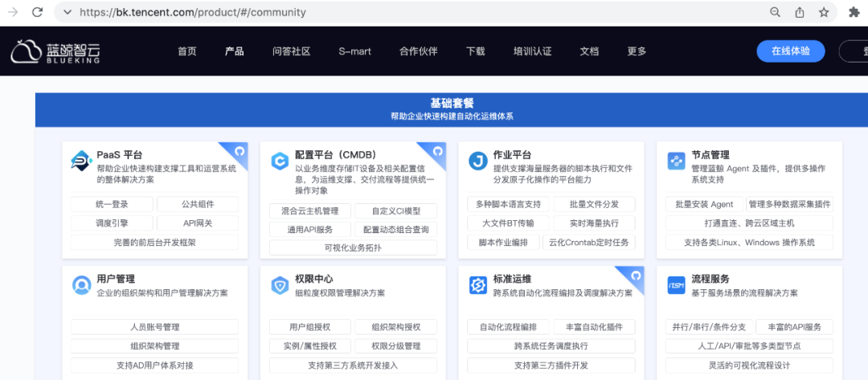Click the 支持AD用户体系对接 tag

tap(154, 365)
